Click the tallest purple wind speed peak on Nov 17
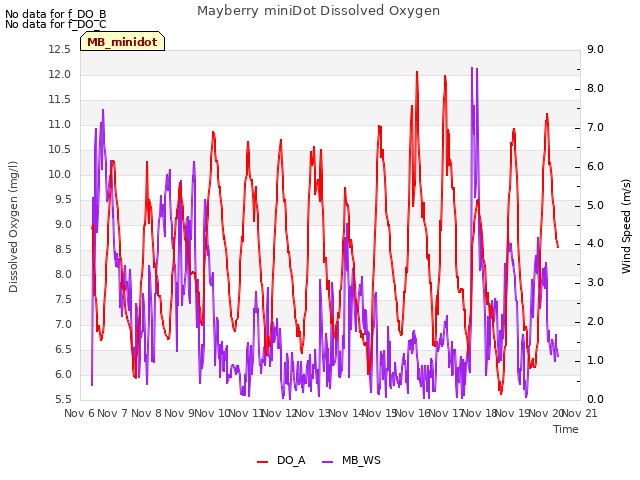Image resolution: width=640 pixels, height=480 pixels. click(472, 68)
